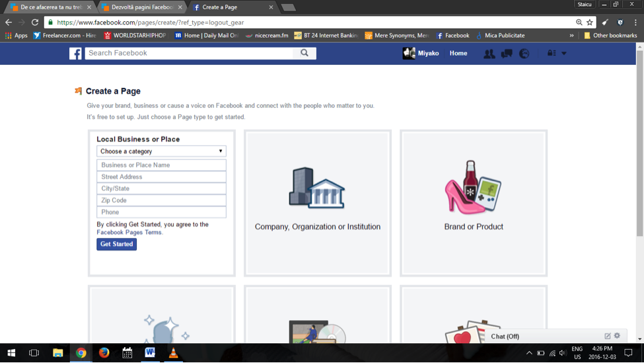This screenshot has height=363, width=644.
Task: Click the Facebook logo icon
Action: [x=75, y=53]
